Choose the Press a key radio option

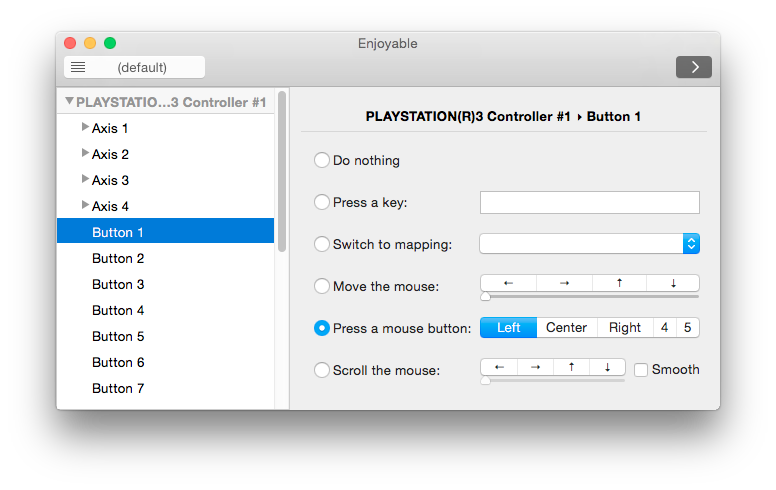pos(322,202)
